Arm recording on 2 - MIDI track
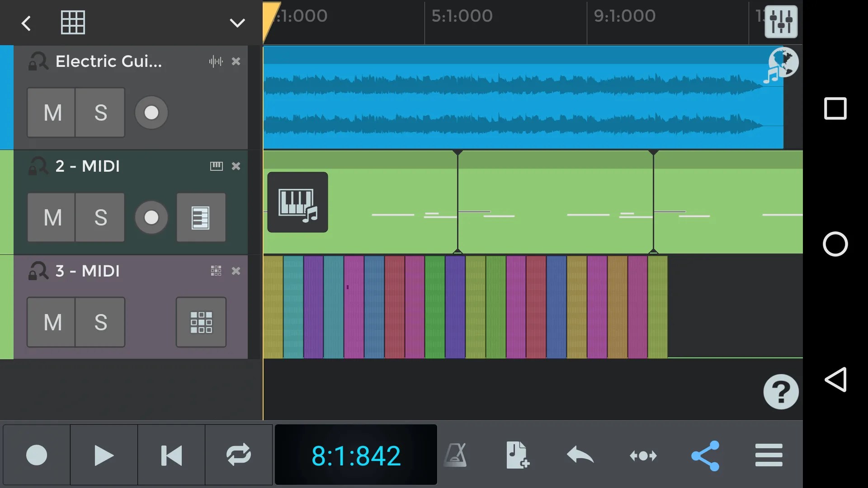Screen dimensions: 868x488 click(151, 217)
